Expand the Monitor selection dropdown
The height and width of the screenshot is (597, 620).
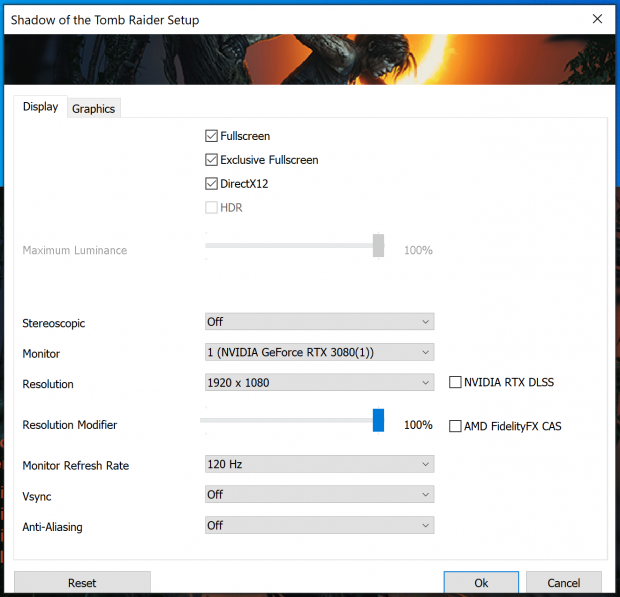(319, 352)
